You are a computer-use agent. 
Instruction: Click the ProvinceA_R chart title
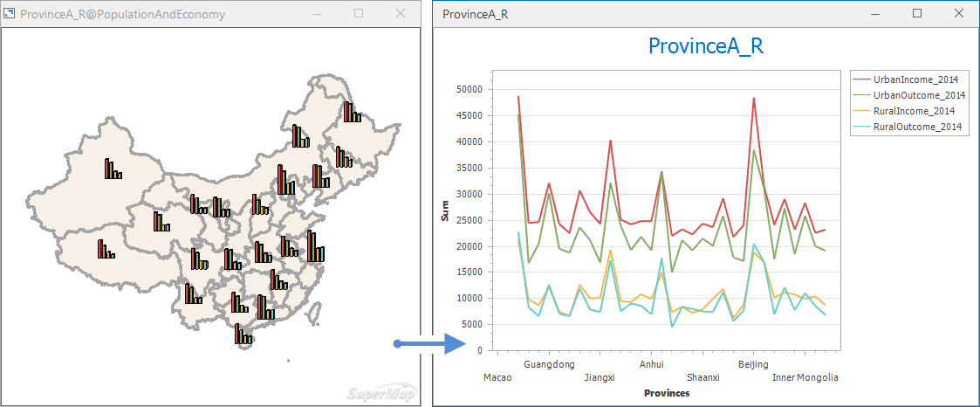(706, 46)
